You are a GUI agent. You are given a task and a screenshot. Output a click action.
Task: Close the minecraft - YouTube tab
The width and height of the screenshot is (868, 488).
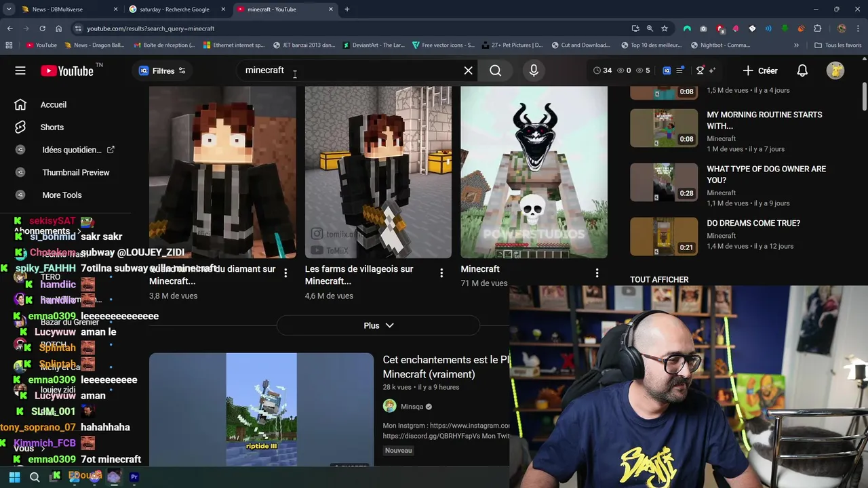pyautogui.click(x=331, y=9)
